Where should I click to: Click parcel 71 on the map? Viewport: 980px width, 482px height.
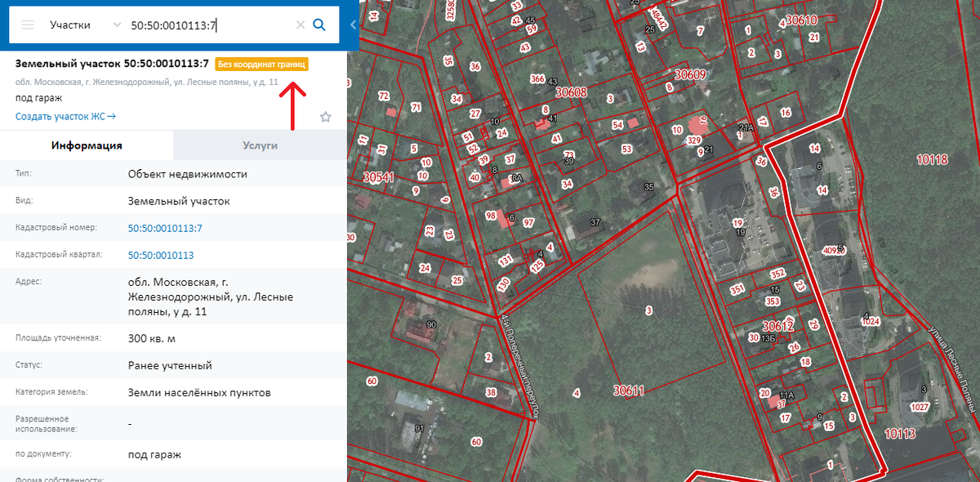click(416, 107)
